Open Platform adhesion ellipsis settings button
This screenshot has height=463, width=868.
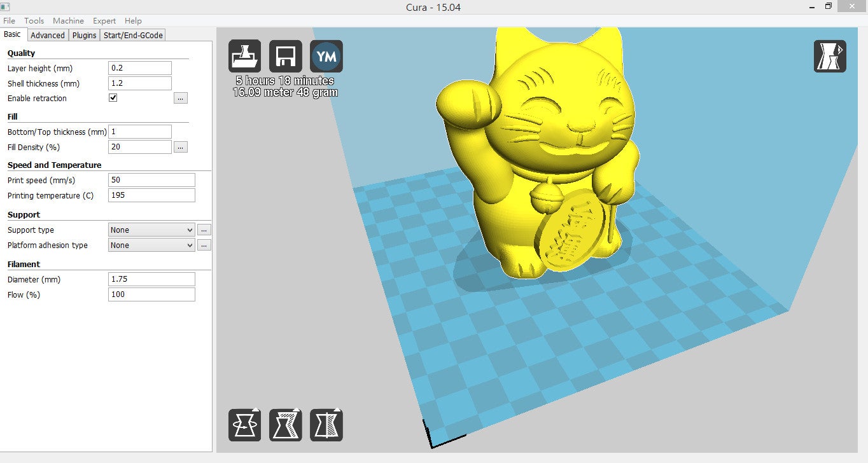[x=204, y=245]
